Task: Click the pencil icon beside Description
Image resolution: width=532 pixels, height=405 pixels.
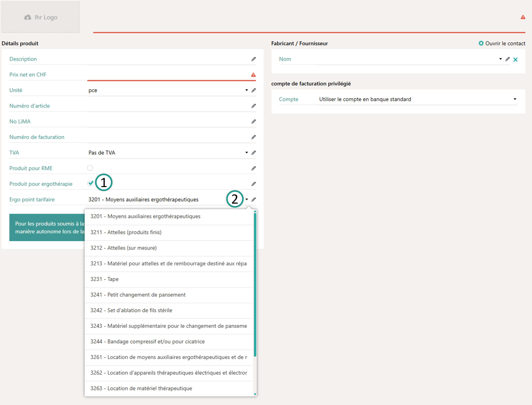Action: (253, 59)
